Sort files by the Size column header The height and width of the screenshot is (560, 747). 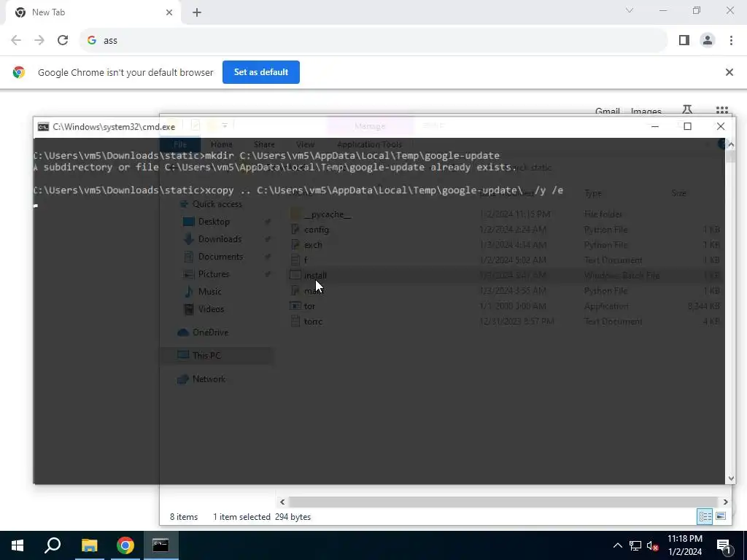(679, 193)
